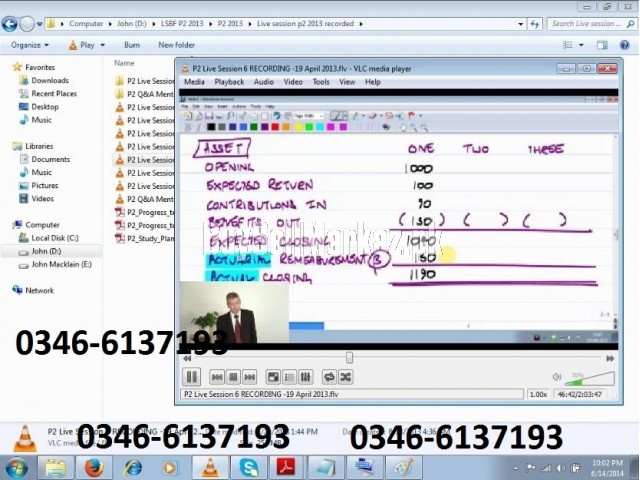
Task: Open the Playback menu in VLC
Action: click(x=228, y=82)
